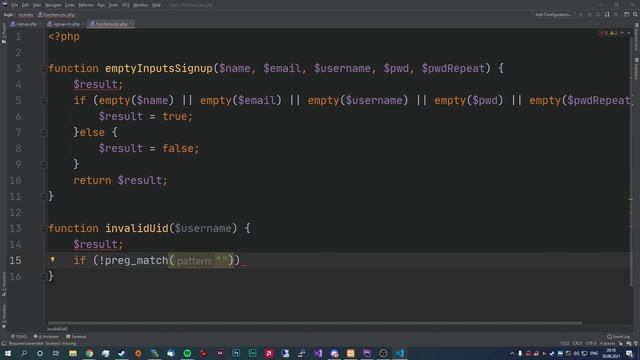Screen dimensions: 640x360
Task: Expand the inspections widget arrow
Action: coord(629,33)
